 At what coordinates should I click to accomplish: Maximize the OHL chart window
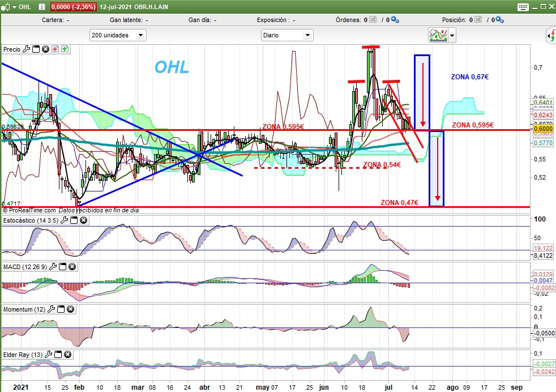point(543,7)
